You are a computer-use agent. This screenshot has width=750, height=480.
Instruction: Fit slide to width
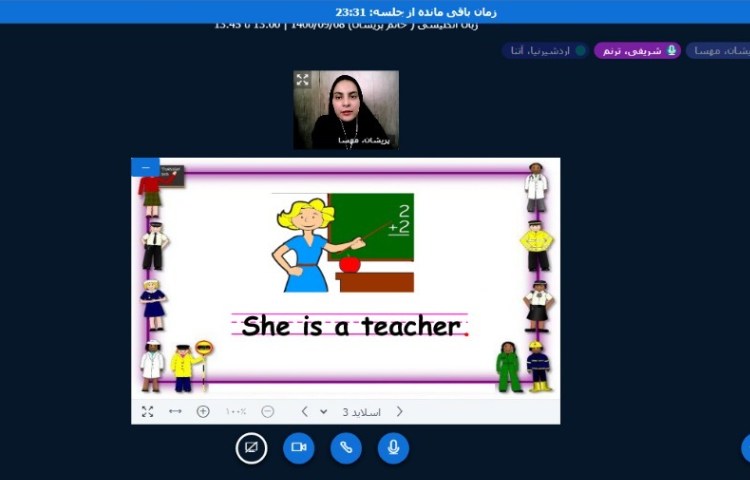[x=175, y=411]
